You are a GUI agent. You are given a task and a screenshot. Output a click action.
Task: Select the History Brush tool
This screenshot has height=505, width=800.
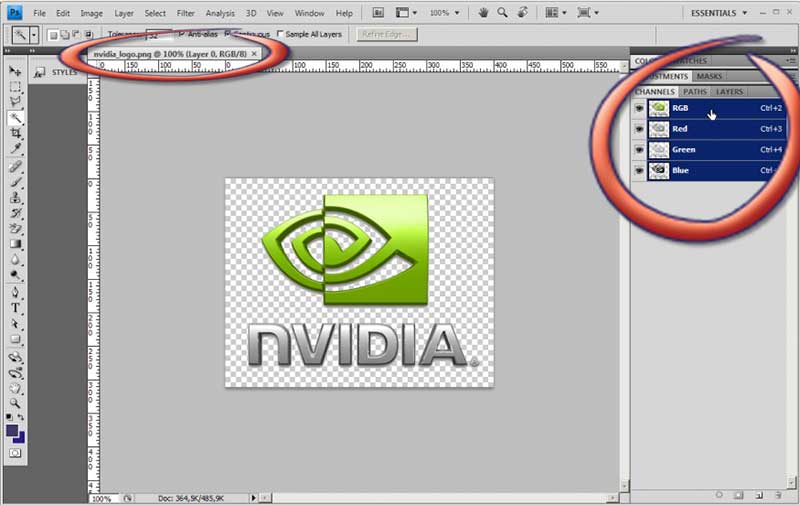(15, 213)
